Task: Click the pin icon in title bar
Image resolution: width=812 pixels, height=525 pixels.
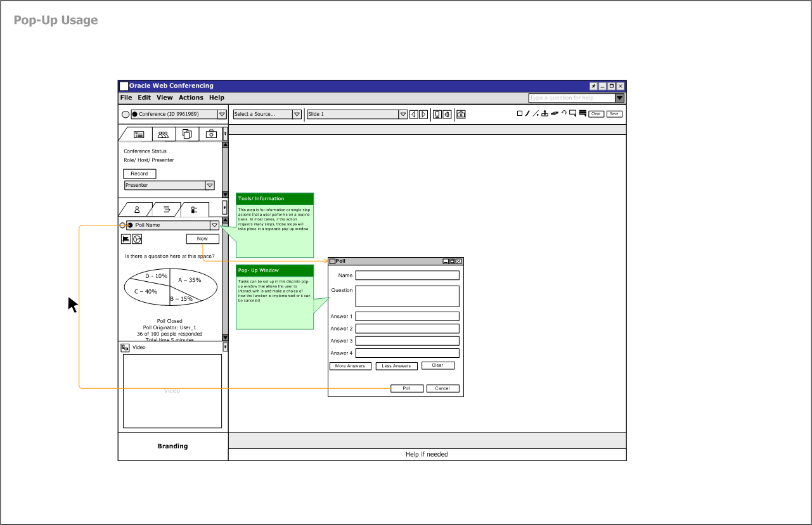Action: [x=593, y=86]
